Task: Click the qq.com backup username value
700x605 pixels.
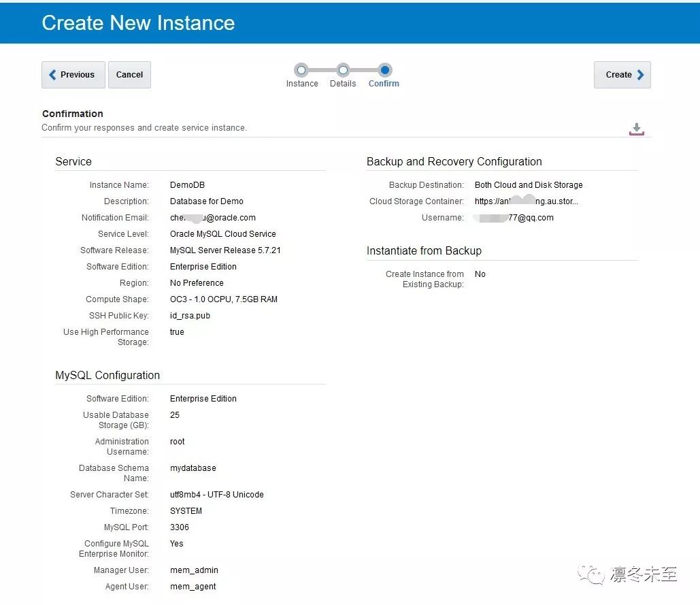Action: click(514, 218)
